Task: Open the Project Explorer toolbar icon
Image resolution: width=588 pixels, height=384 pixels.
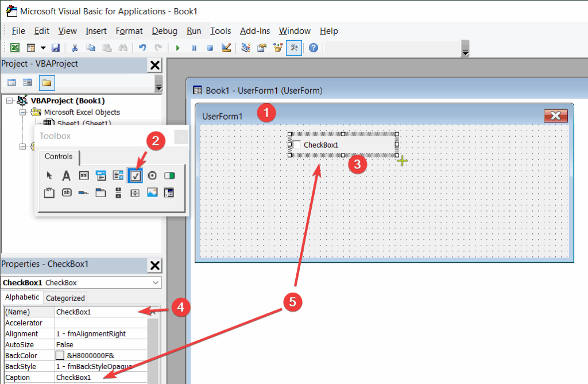Action: (x=246, y=48)
